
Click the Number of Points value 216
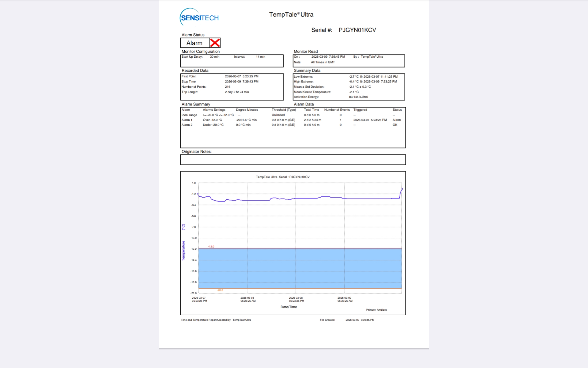(x=228, y=87)
